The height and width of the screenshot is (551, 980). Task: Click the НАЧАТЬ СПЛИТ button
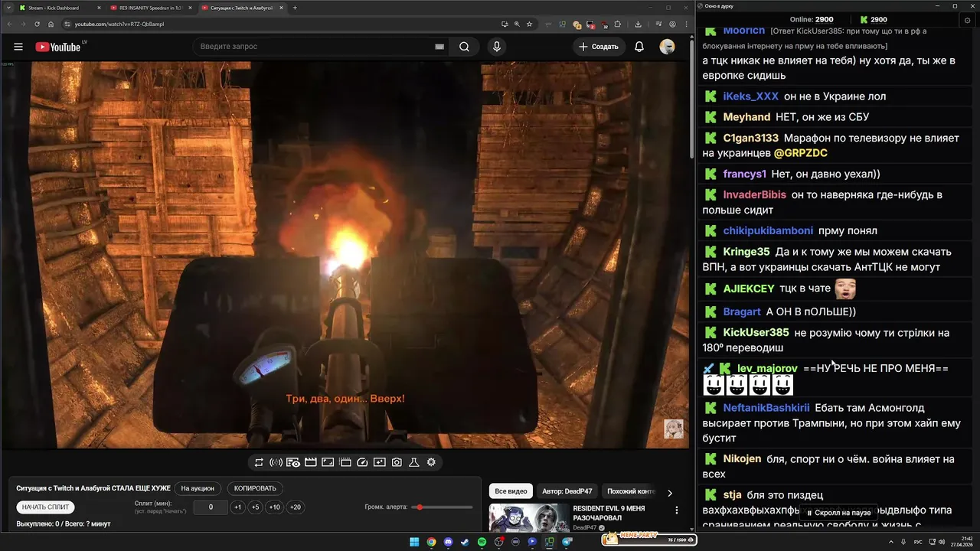(x=46, y=507)
